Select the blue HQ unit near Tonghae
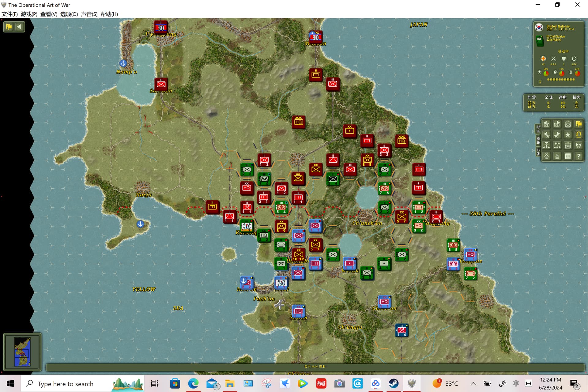 click(x=470, y=254)
